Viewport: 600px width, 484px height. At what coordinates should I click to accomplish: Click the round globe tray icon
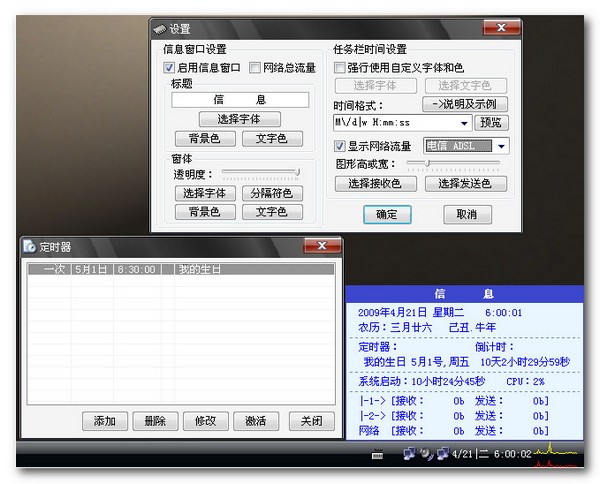(424, 455)
